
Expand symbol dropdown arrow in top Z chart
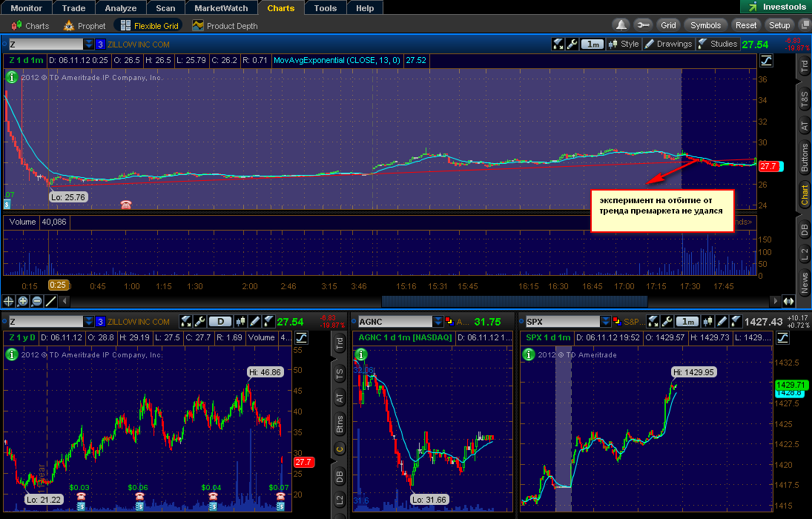click(x=88, y=44)
